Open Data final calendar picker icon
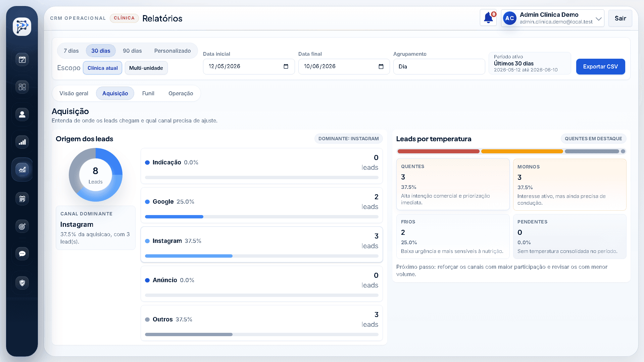This screenshot has width=644, height=362. click(381, 66)
